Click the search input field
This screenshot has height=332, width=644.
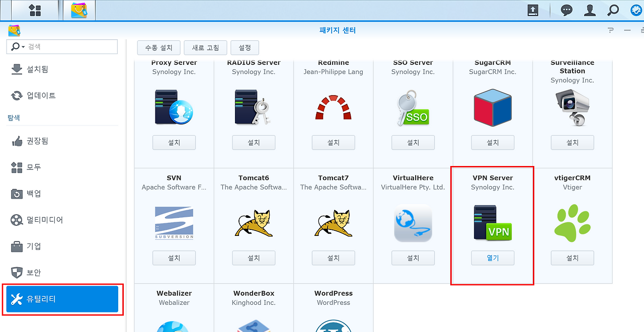pos(71,46)
